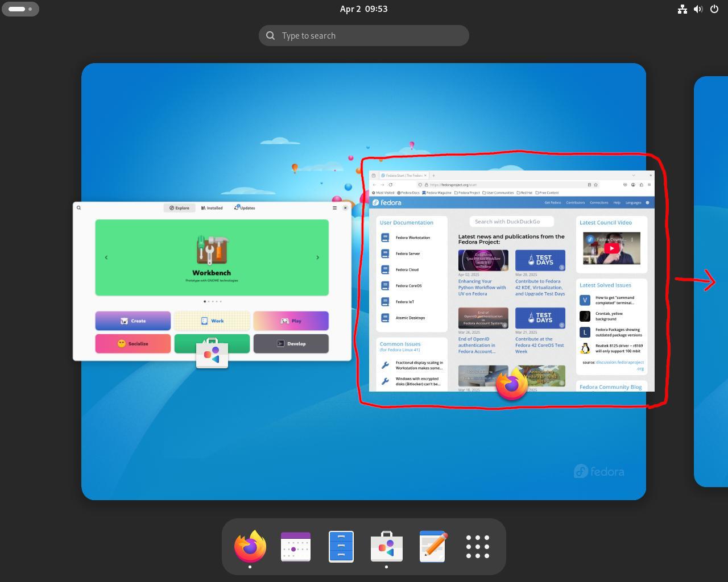The width and height of the screenshot is (728, 582).
Task: Play the Latest Council Video
Action: click(611, 248)
